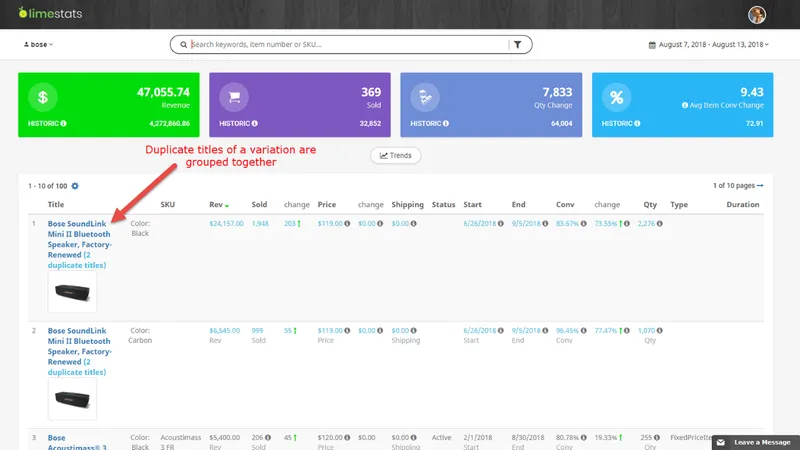800x450 pixels.
Task: Click info icon next to $119.00 price in row 1
Action: 347,223
